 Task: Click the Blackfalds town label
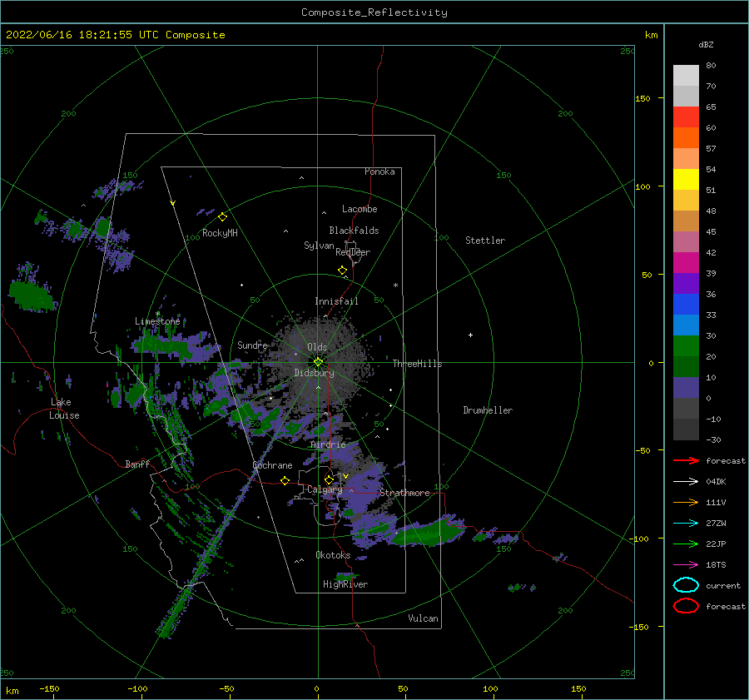pos(354,231)
